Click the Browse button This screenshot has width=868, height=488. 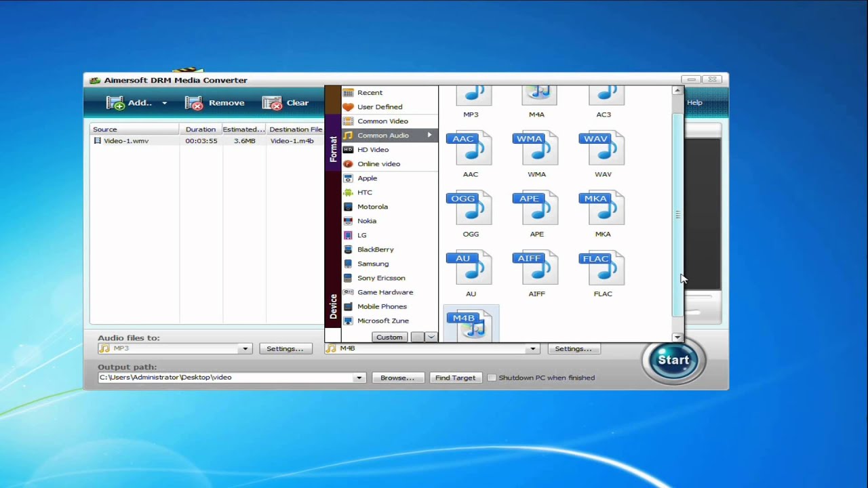point(397,378)
